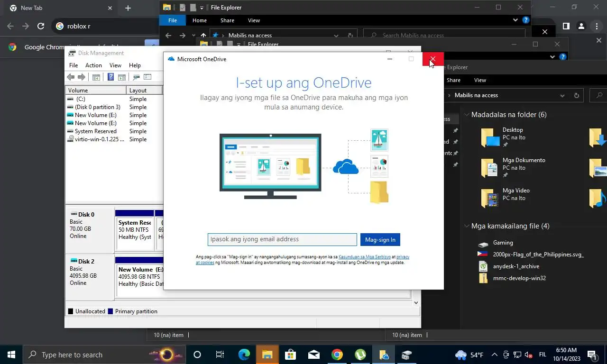Close the Microsoft OneDrive setup window
This screenshot has width=607, height=364.
pyautogui.click(x=433, y=59)
